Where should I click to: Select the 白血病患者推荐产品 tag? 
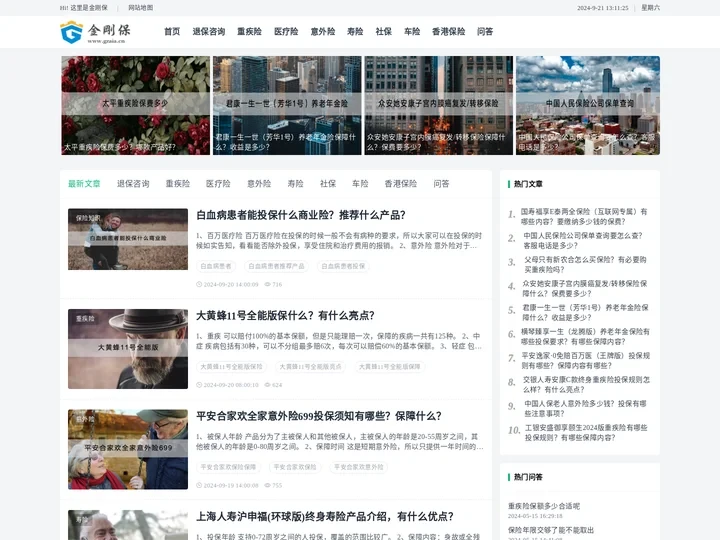276,266
